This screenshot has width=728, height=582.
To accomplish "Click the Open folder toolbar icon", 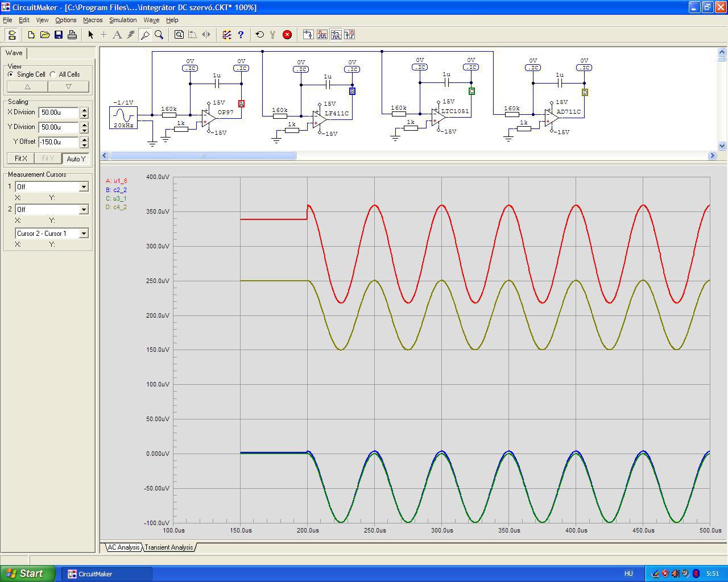I will pyautogui.click(x=45, y=35).
